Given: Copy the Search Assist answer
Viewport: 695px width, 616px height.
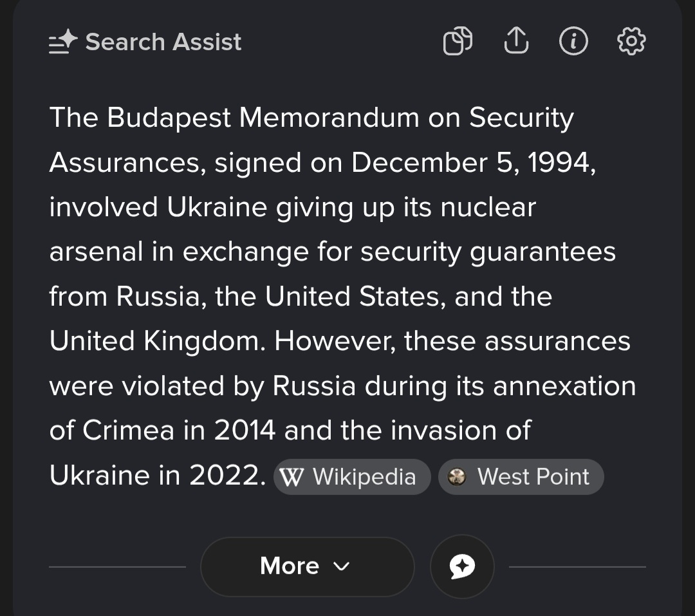Looking at the screenshot, I should 458,41.
